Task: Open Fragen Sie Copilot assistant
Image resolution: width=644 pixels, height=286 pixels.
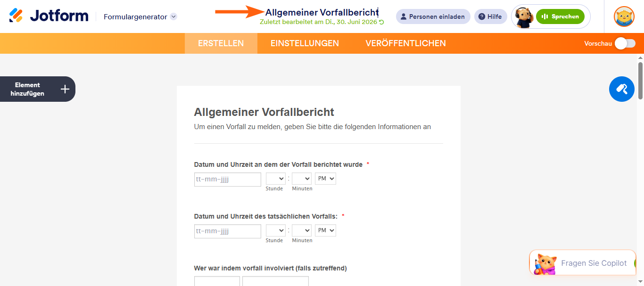Action: [x=583, y=263]
